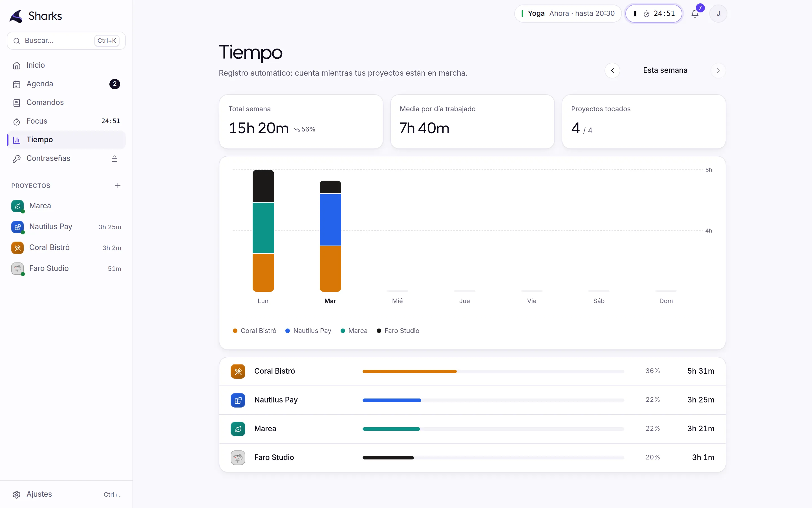812x508 pixels.
Task: Click the Yoga current event pill
Action: (x=568, y=14)
